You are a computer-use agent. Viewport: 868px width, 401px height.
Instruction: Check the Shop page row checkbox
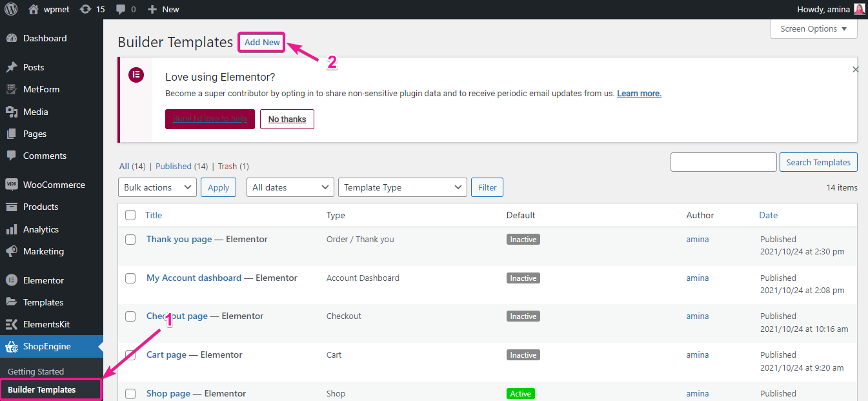[x=130, y=394]
